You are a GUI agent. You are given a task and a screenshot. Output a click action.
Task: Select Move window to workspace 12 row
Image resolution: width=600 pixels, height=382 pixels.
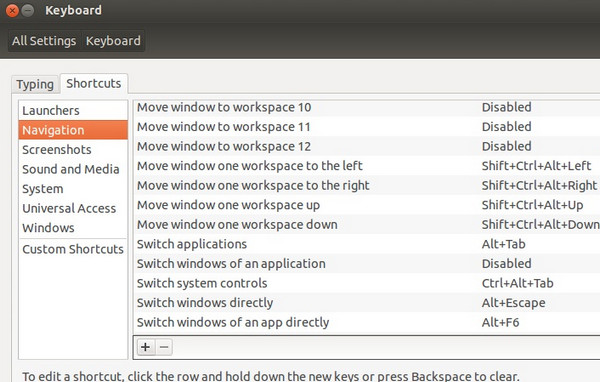point(367,146)
